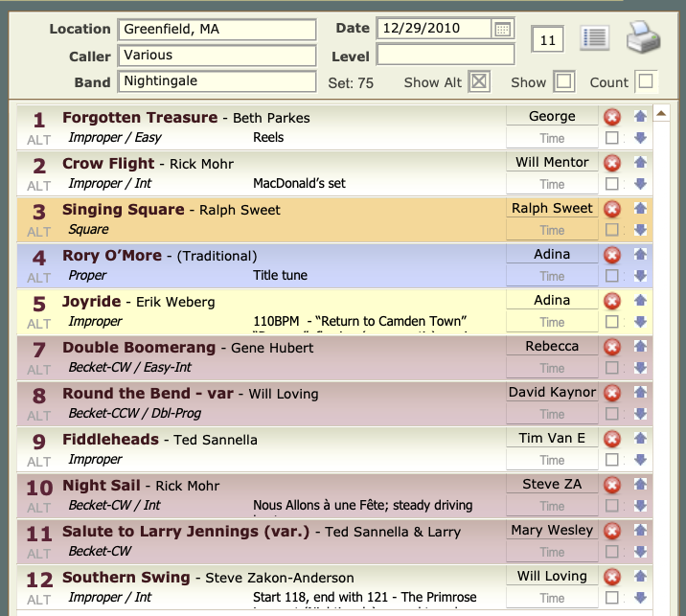The image size is (686, 616).
Task: Click the empty Level field
Action: (446, 56)
